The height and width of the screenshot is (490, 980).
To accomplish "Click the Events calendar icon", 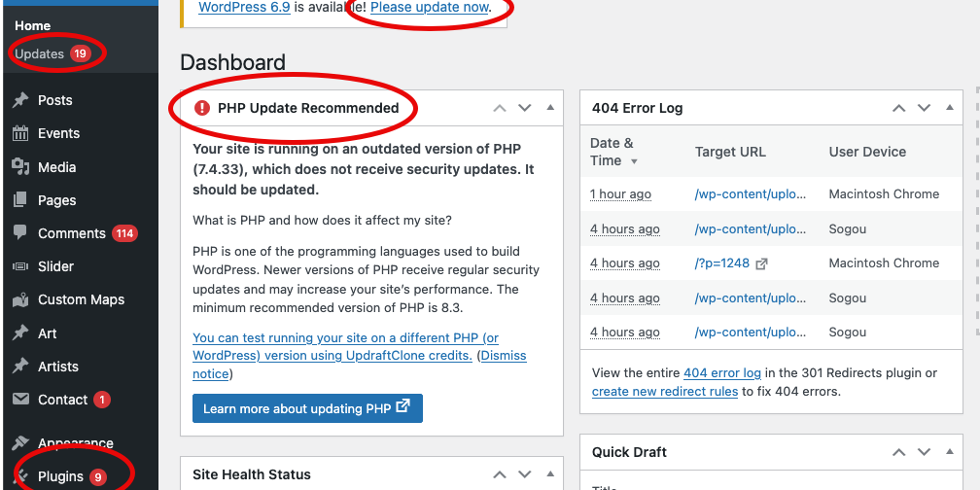I will tap(20, 133).
